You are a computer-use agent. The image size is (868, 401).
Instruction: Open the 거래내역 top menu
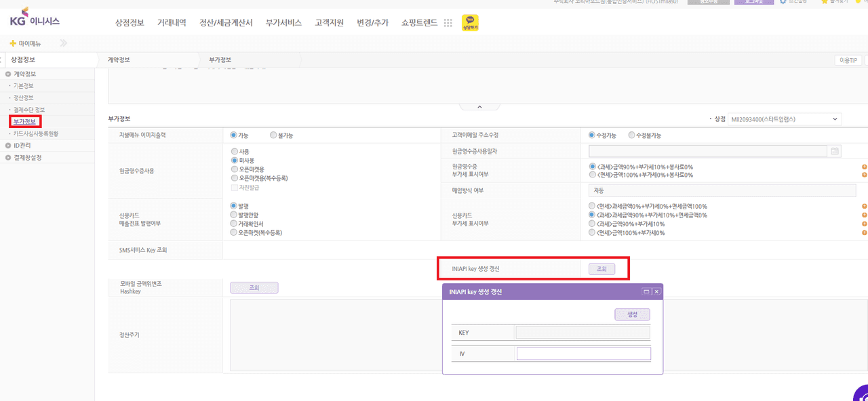pyautogui.click(x=172, y=23)
